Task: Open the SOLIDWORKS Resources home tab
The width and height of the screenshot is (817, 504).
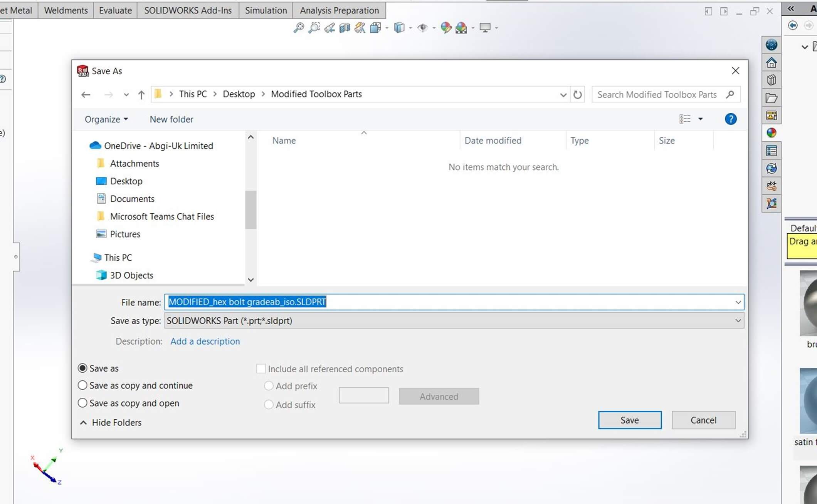Action: pos(772,62)
